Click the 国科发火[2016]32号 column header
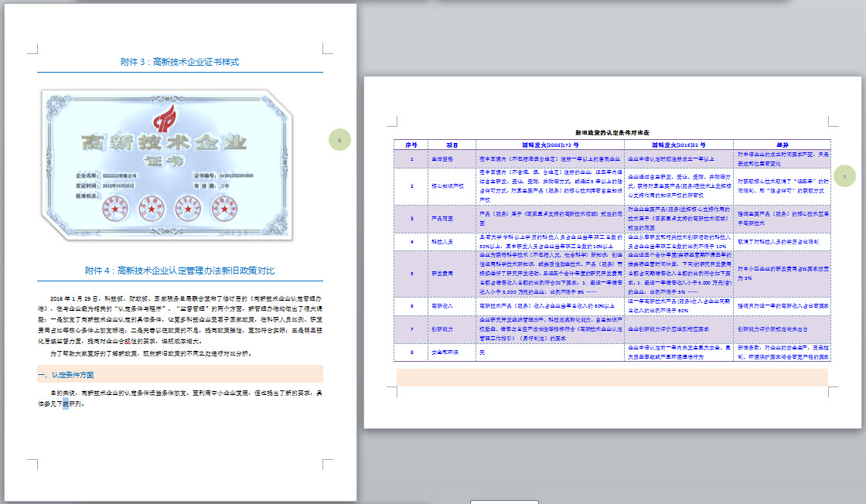This screenshot has width=866, height=504. pyautogui.click(x=679, y=145)
